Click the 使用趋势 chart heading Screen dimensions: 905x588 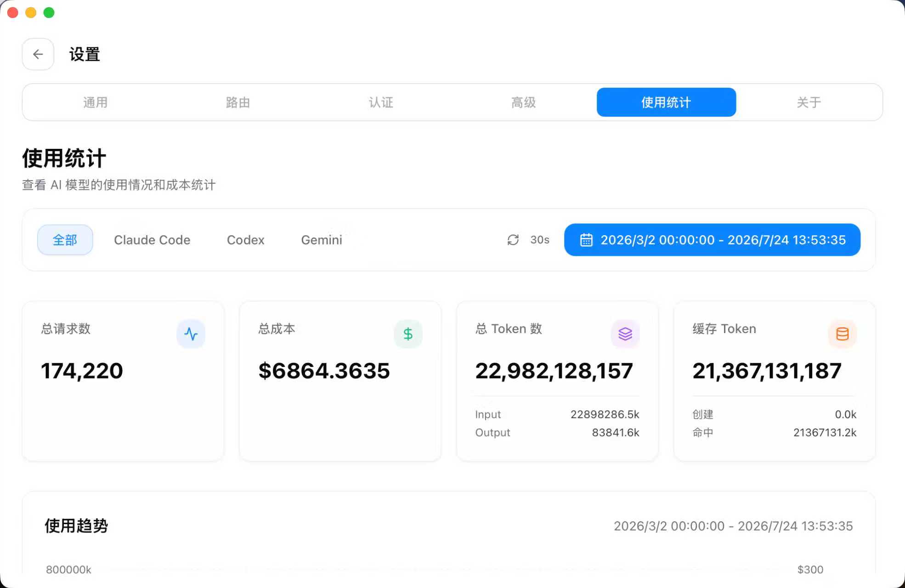coord(76,526)
